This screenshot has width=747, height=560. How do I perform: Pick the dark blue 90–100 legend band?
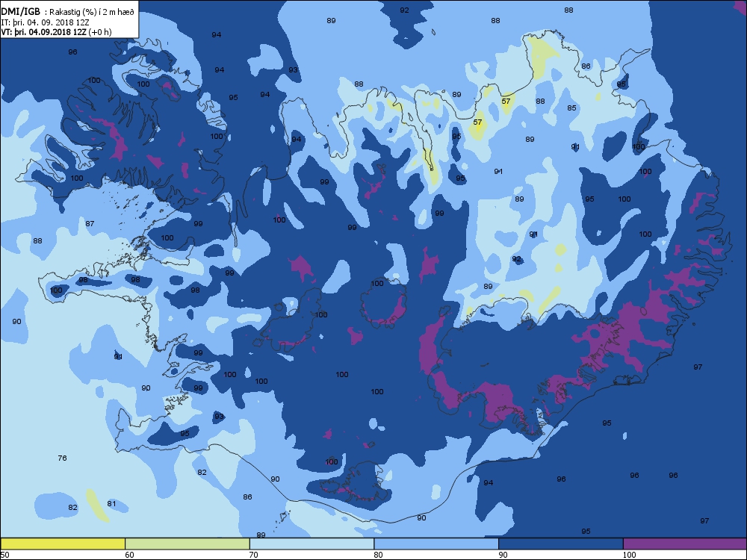[x=561, y=544]
